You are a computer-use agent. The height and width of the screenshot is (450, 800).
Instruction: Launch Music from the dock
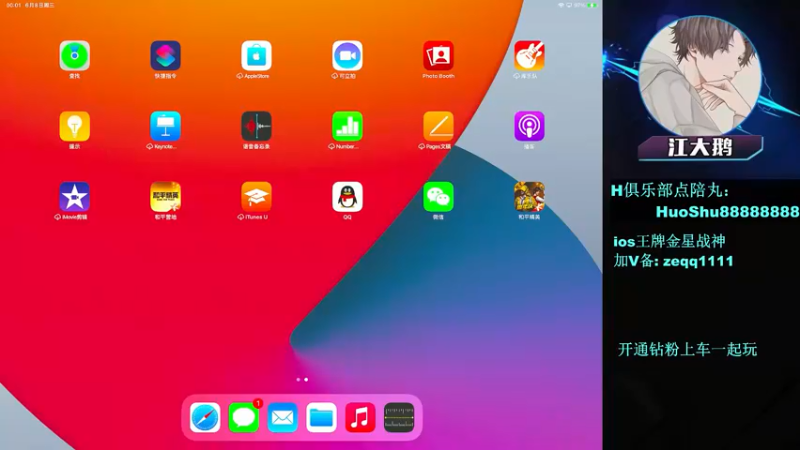click(360, 417)
